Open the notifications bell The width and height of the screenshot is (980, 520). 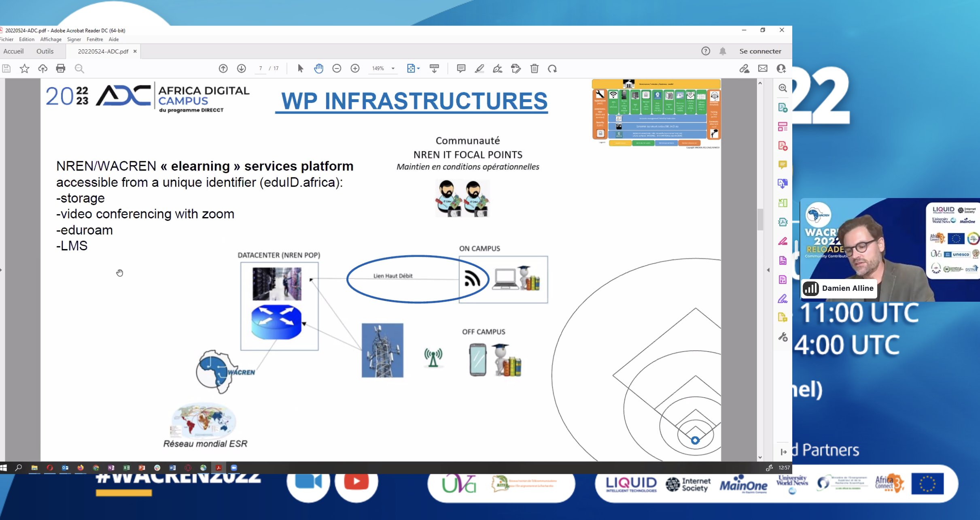click(723, 51)
